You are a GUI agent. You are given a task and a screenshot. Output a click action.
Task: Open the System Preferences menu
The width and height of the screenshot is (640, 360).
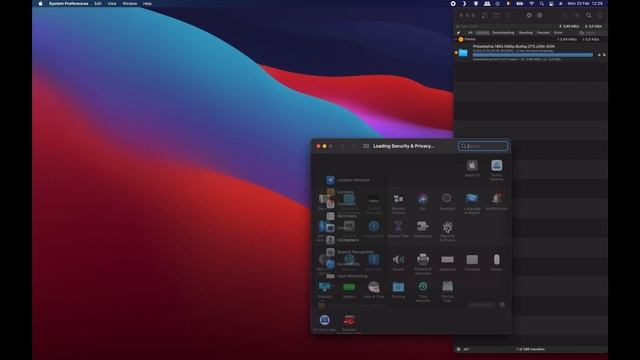tap(69, 4)
